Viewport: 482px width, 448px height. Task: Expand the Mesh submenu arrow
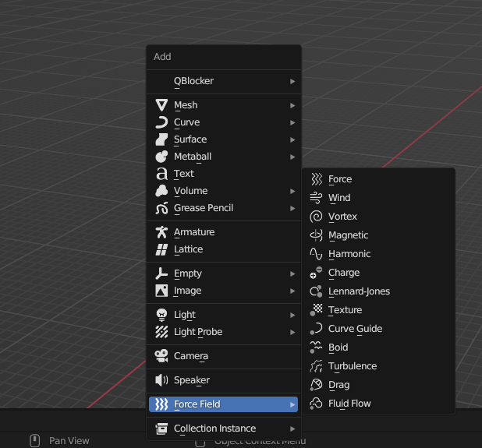tap(292, 105)
